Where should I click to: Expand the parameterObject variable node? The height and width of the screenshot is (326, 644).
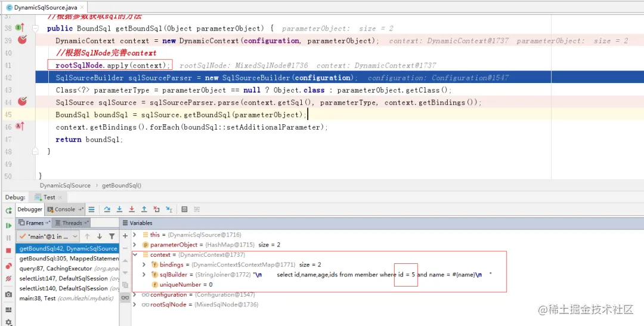coord(134,245)
